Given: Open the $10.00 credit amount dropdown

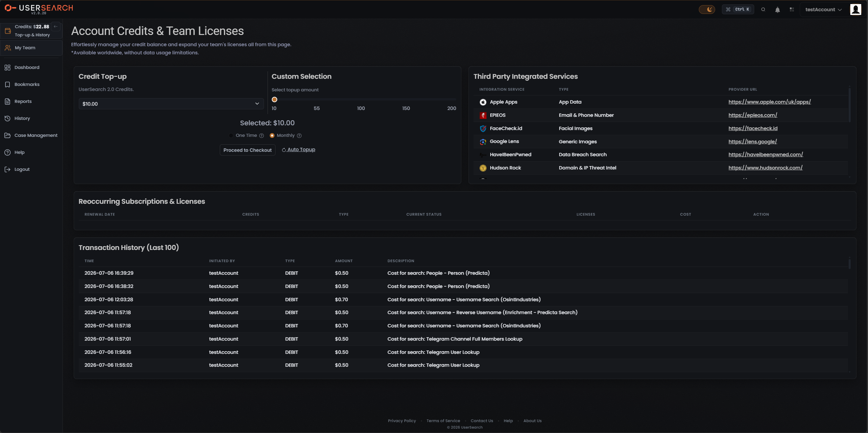Looking at the screenshot, I should 171,104.
